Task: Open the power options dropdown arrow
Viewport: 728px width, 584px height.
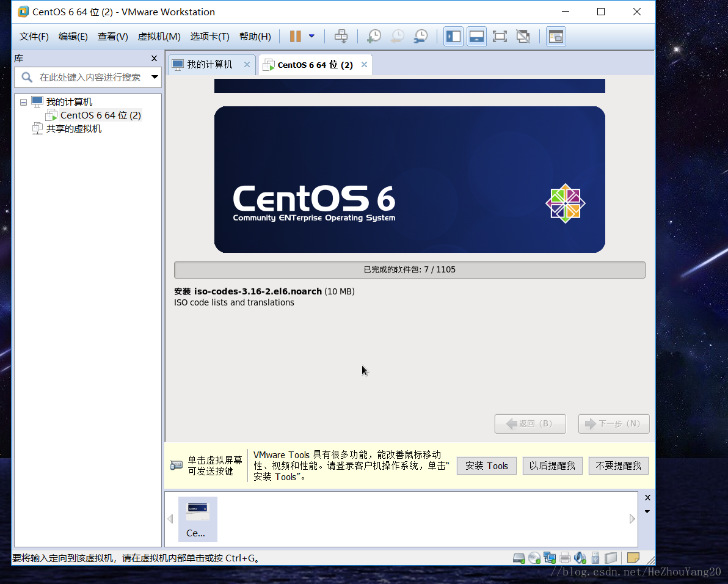Action: [x=311, y=36]
